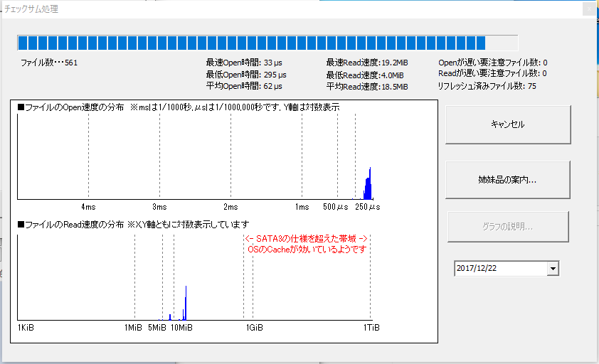Viewport: 599px width, 364px height.
Task: Click the 4ms axis label in Open graph
Action: pyautogui.click(x=88, y=207)
